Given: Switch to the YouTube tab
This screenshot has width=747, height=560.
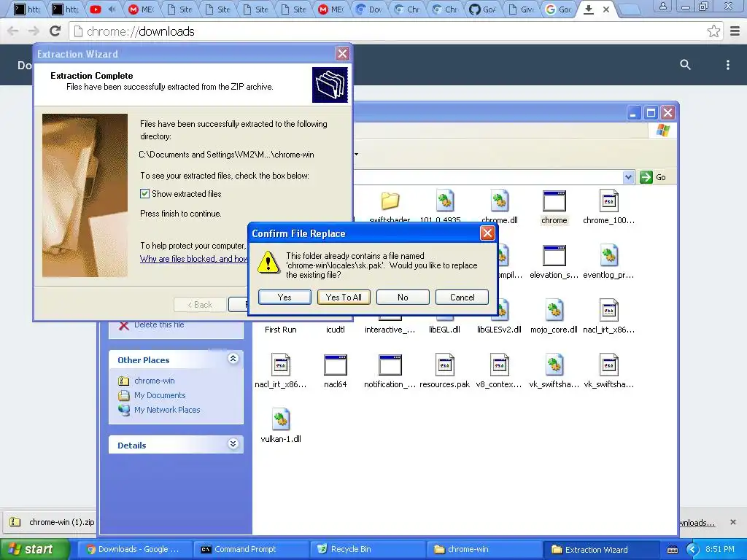Looking at the screenshot, I should (104, 9).
